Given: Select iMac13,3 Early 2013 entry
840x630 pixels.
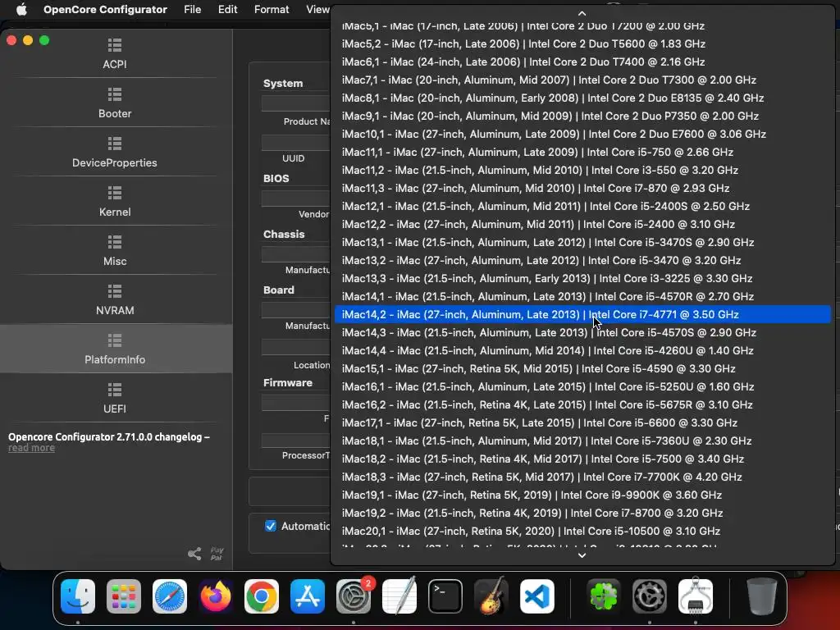Looking at the screenshot, I should coord(582,279).
